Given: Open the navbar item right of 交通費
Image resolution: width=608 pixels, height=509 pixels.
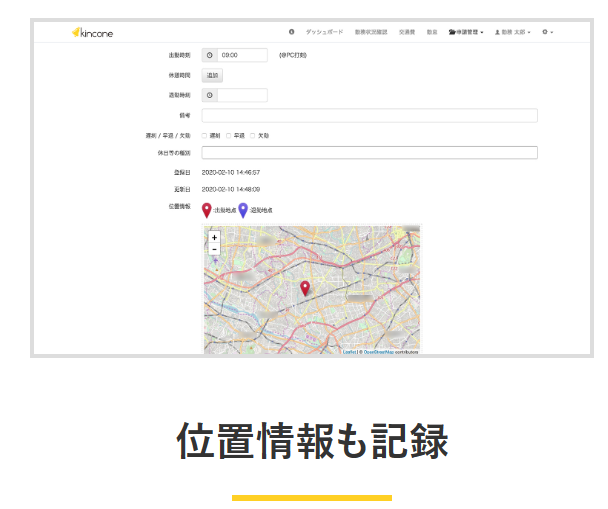Looking at the screenshot, I should 432,32.
